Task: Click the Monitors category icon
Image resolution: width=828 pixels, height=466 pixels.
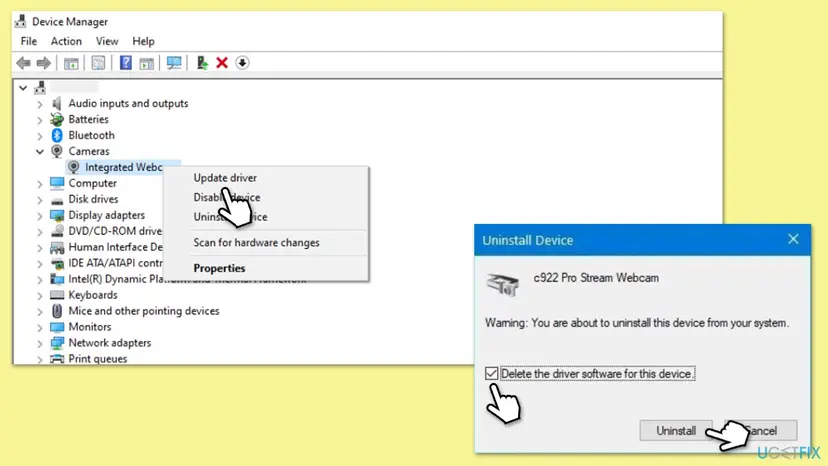Action: coord(57,327)
